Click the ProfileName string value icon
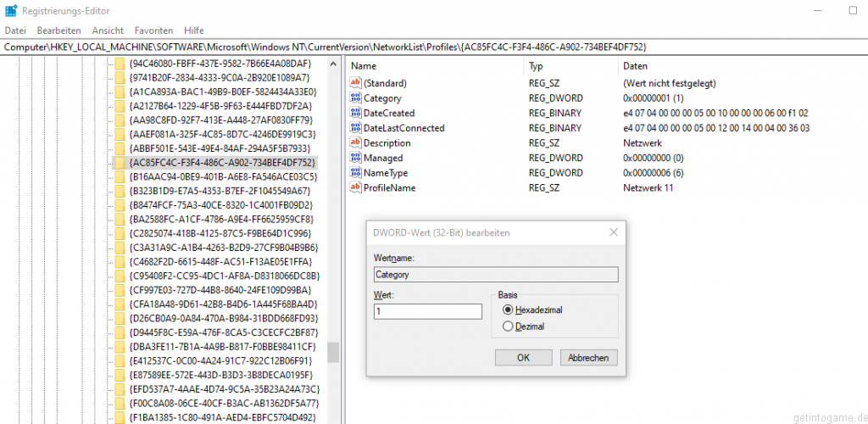 (356, 187)
